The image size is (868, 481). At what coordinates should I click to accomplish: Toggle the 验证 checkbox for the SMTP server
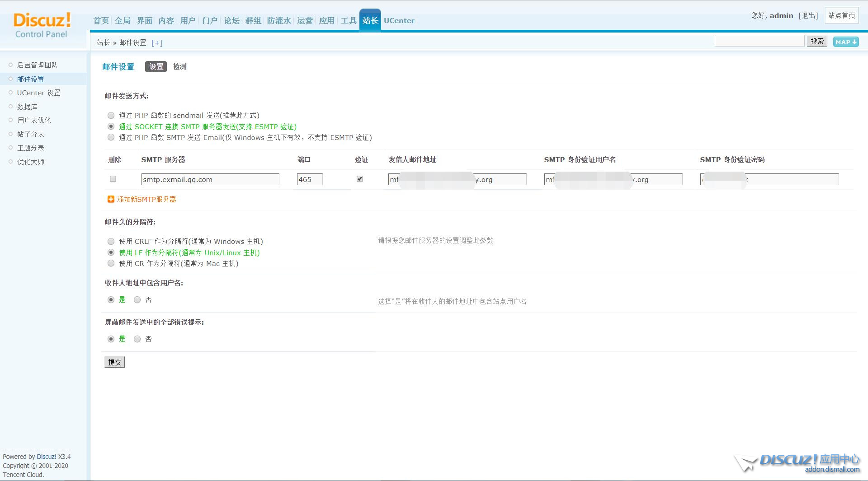pos(360,179)
